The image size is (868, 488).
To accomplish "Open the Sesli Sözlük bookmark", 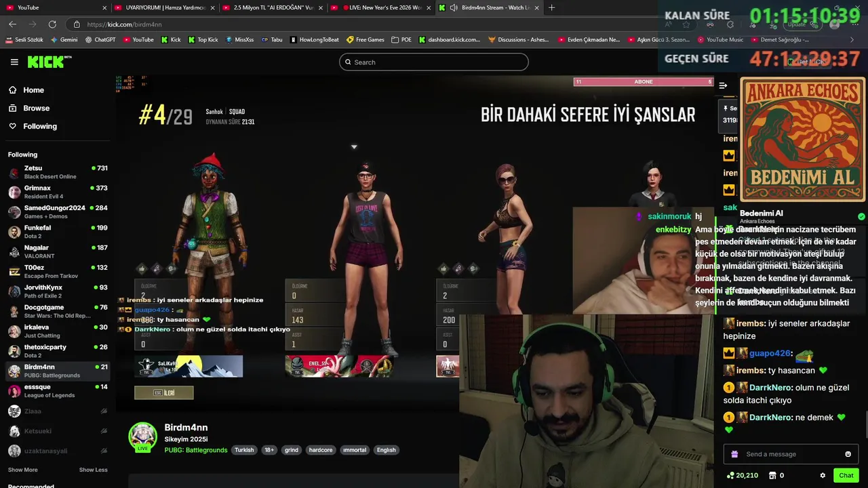I will click(24, 39).
